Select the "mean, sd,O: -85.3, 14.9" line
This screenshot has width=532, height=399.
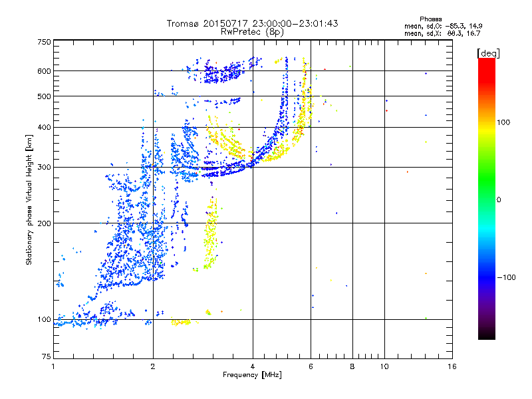pos(443,26)
